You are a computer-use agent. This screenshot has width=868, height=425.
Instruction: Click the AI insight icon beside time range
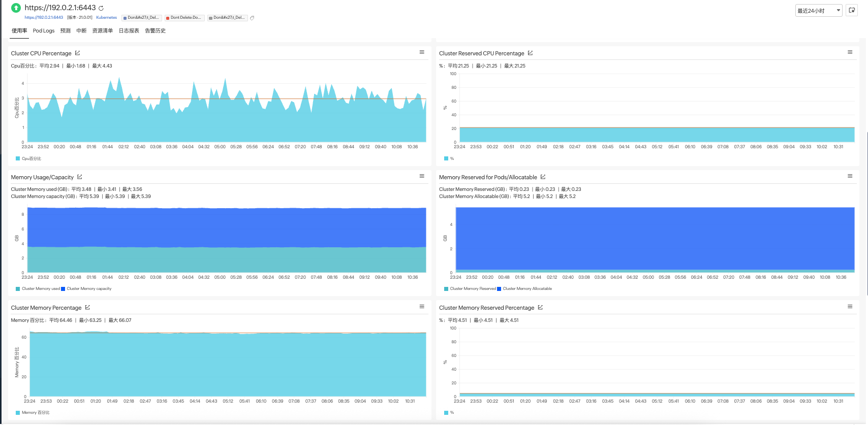pyautogui.click(x=852, y=10)
